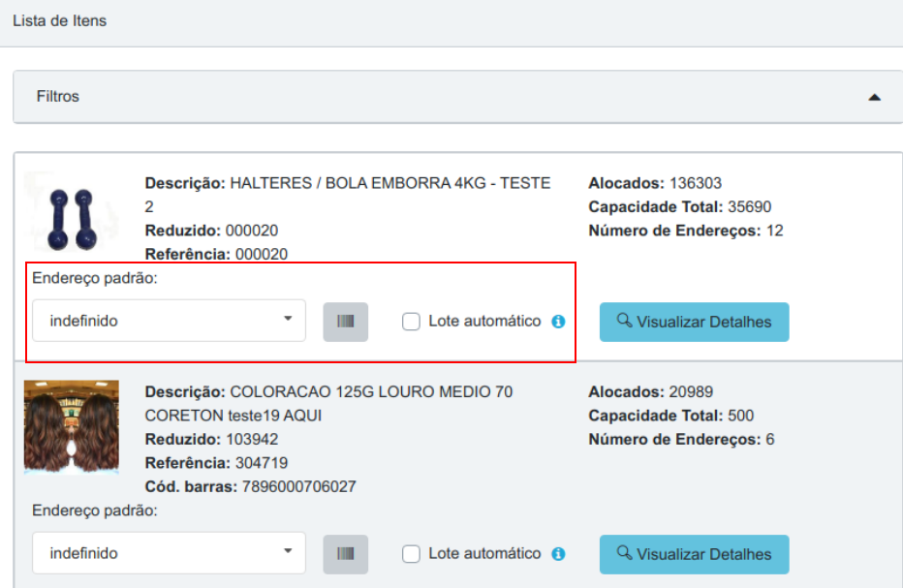903x588 pixels.
Task: Click Alocados value 136303
Action: (x=695, y=183)
